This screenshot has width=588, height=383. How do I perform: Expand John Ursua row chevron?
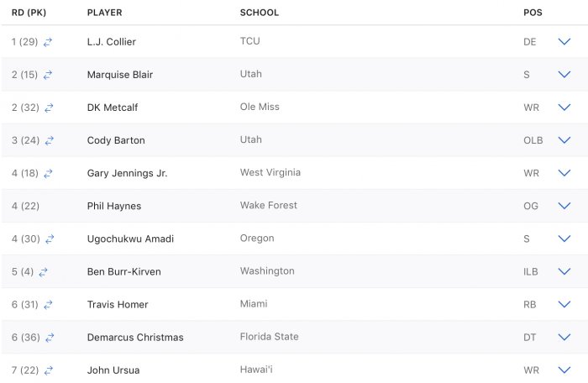pyautogui.click(x=564, y=370)
